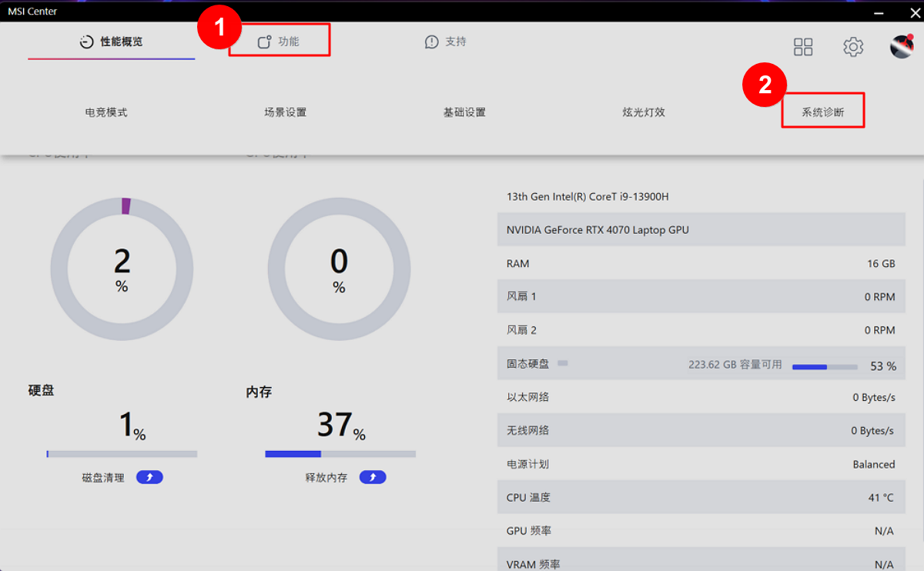Click the small icon beside 固态硬盘
924x571 pixels.
(563, 363)
